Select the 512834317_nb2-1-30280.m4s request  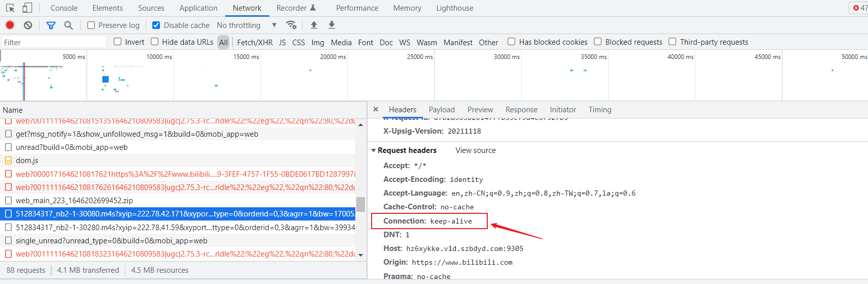[178, 227]
